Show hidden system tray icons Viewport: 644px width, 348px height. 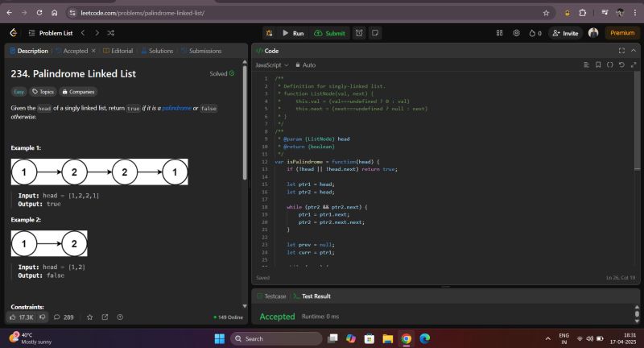pyautogui.click(x=548, y=339)
